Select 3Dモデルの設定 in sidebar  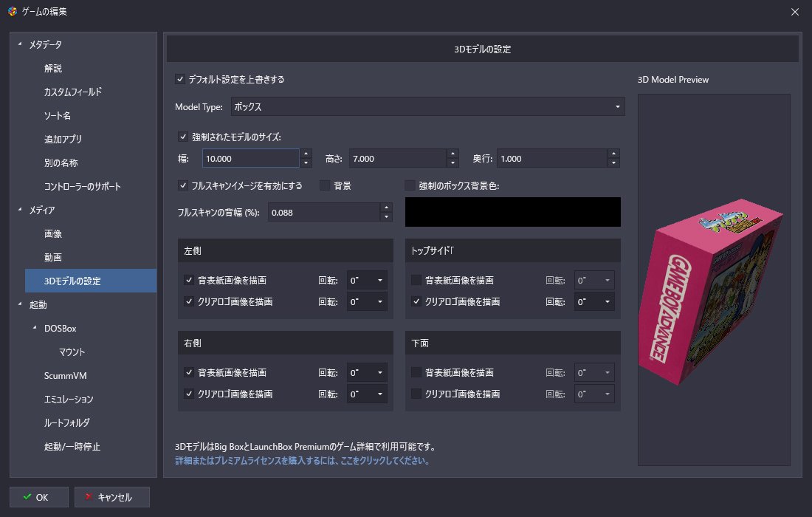(91, 281)
